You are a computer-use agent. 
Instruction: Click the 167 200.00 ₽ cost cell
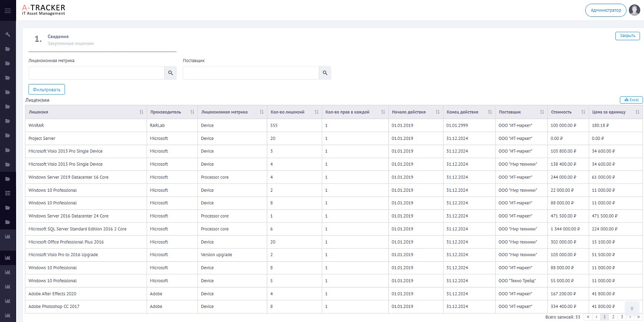click(x=568, y=294)
